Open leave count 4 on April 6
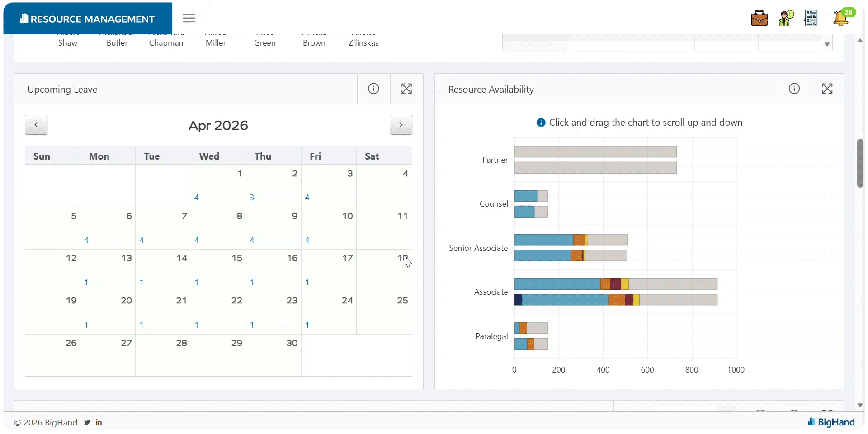Viewport: 868px width, 434px height. pos(86,240)
